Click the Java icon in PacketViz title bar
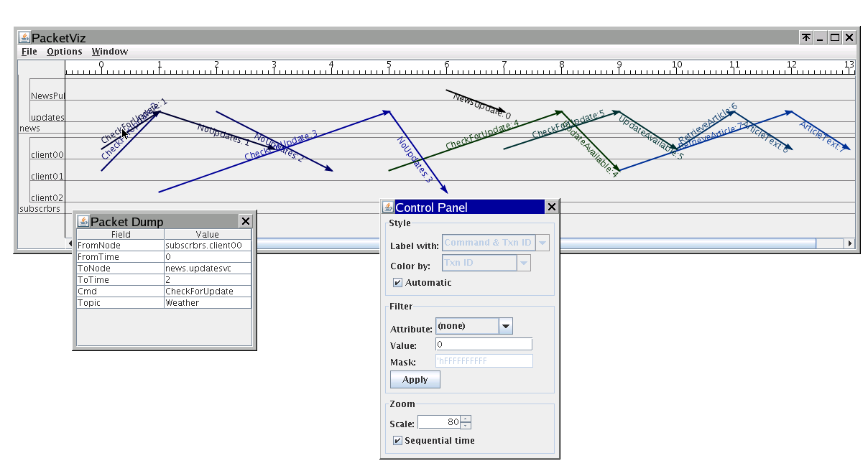Viewport: 868px width, 471px height. (24, 38)
